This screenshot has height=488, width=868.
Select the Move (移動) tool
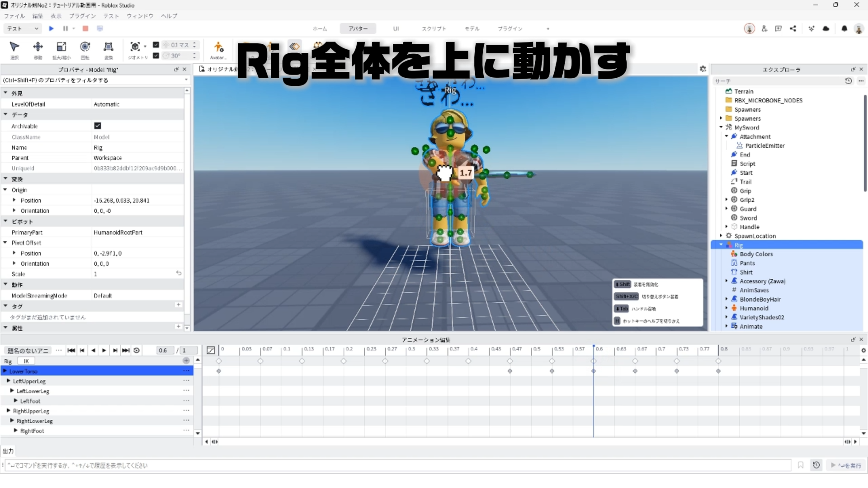click(38, 47)
